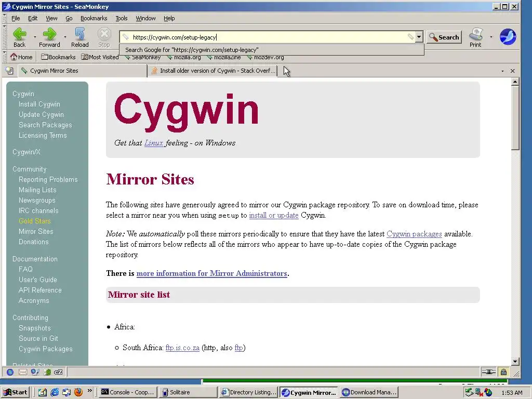Click the new tab icon left of the tabs
The height and width of the screenshot is (399, 532).
tap(9, 71)
